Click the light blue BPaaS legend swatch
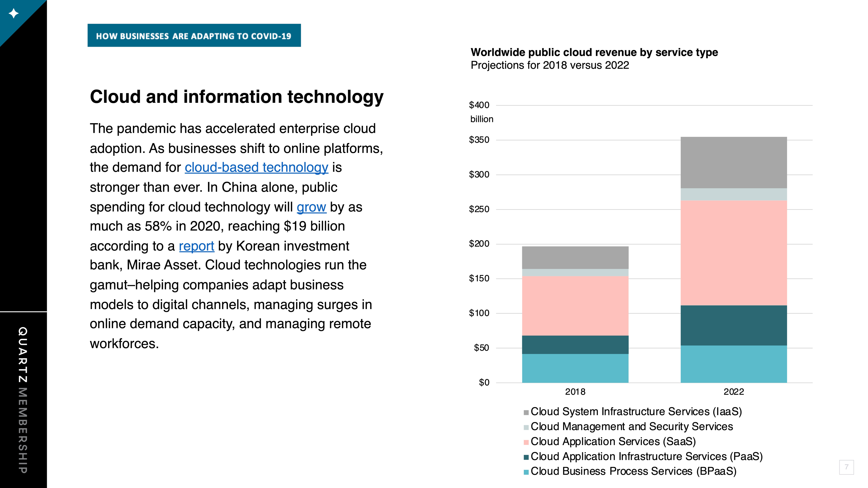Screen dimensions: 868x488 click(526, 472)
